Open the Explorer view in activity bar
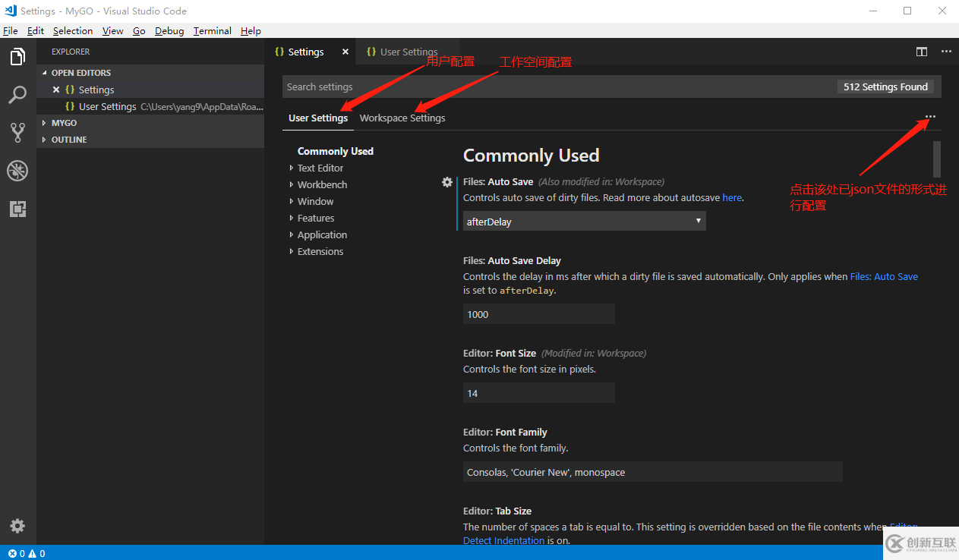The height and width of the screenshot is (560, 959). click(17, 57)
